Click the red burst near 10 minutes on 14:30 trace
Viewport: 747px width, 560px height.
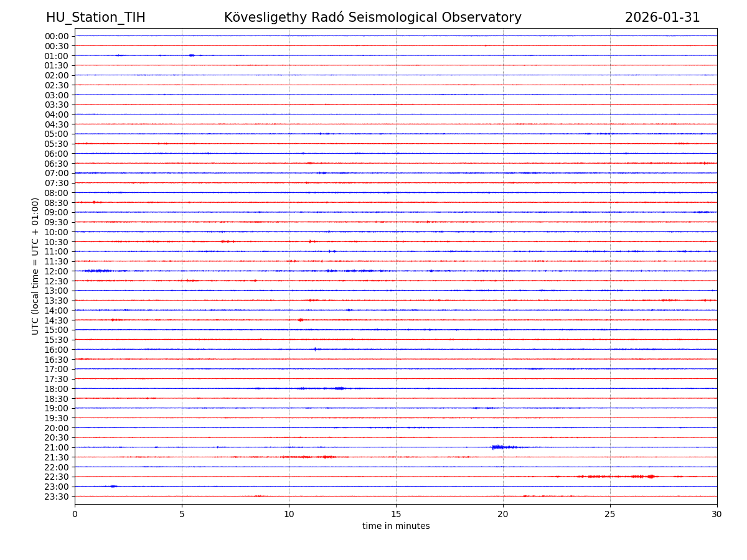pyautogui.click(x=301, y=320)
